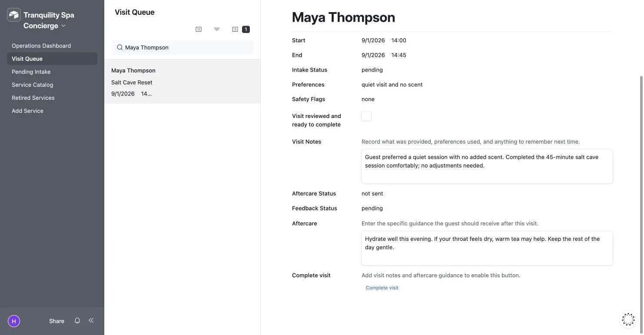
Task: Click the search magnifier icon
Action: [120, 47]
